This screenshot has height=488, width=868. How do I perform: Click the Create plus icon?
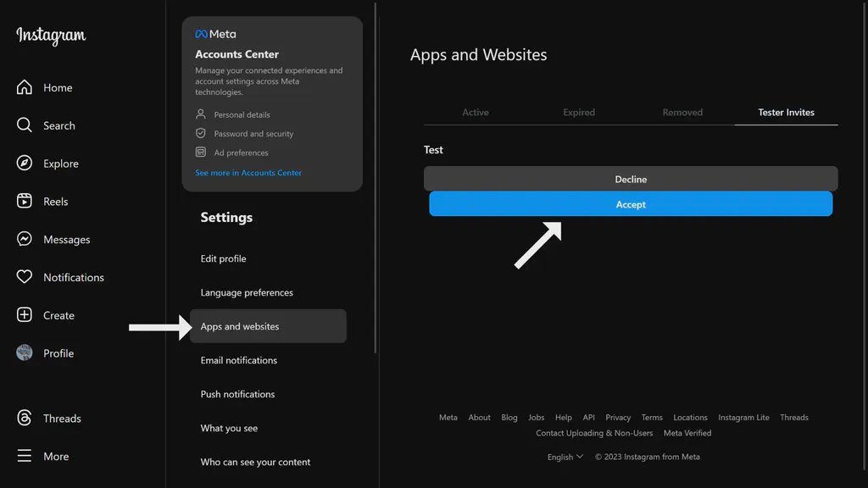pos(25,315)
